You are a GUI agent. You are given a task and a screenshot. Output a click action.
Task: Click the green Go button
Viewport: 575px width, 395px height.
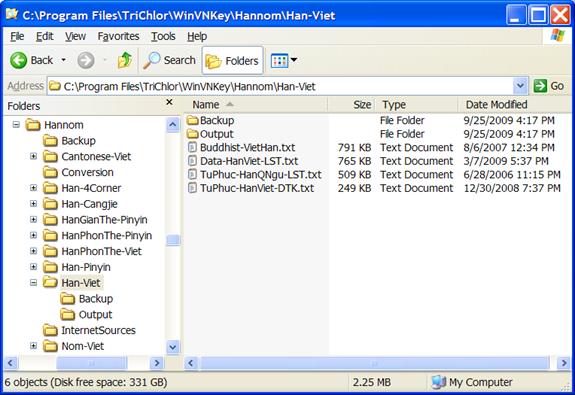click(549, 86)
